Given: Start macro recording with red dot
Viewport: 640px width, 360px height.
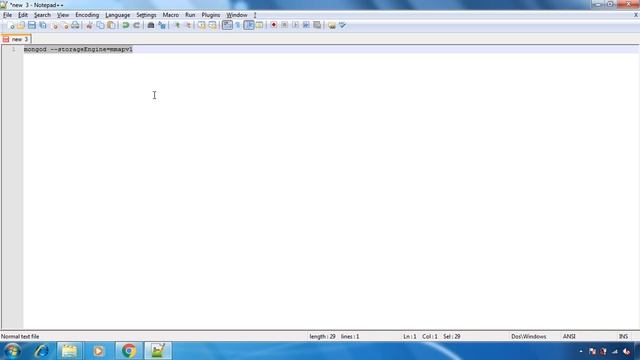Looking at the screenshot, I should tap(273, 25).
